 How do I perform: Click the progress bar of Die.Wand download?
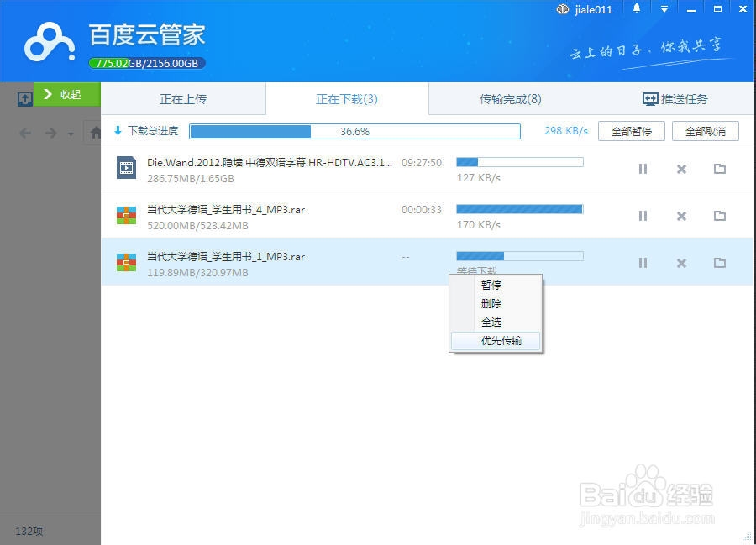[520, 162]
